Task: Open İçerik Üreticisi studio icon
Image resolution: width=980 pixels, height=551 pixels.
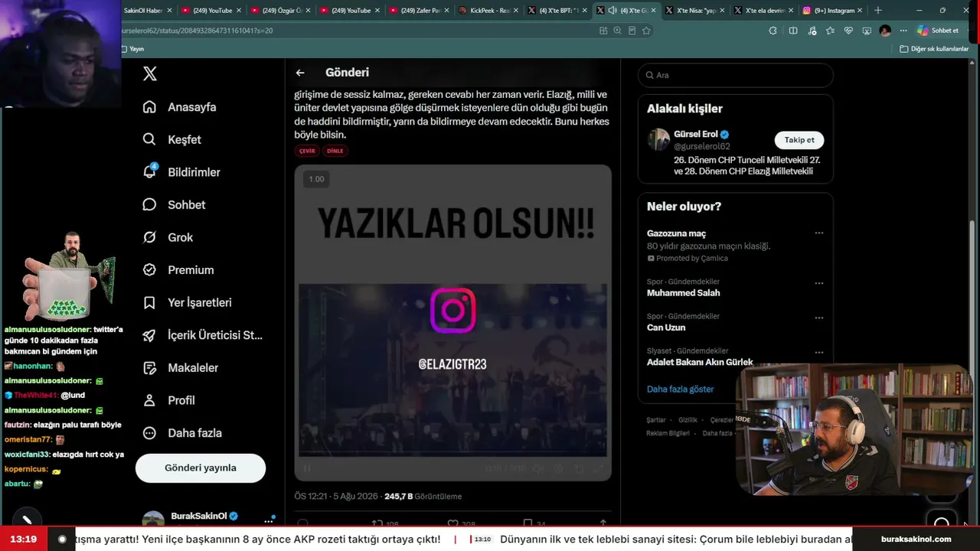Action: (149, 335)
